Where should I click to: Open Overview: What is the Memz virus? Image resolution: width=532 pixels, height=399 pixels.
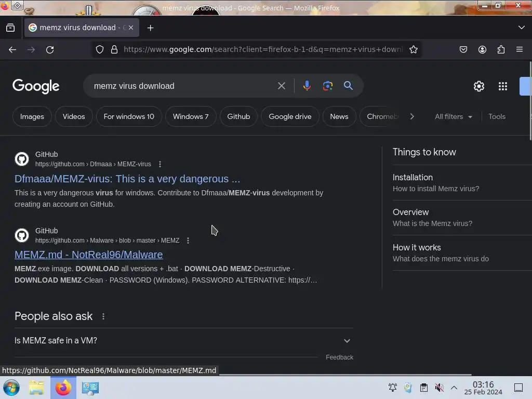click(x=462, y=218)
